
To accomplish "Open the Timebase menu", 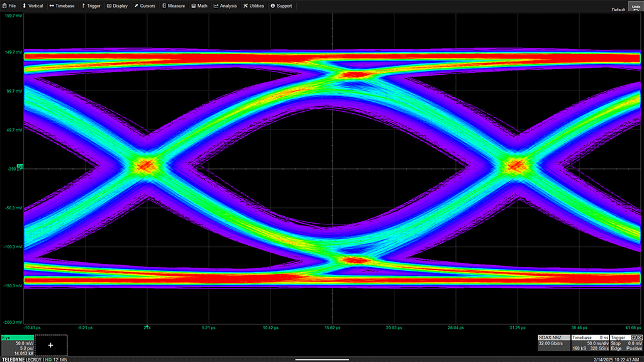I will tap(62, 6).
